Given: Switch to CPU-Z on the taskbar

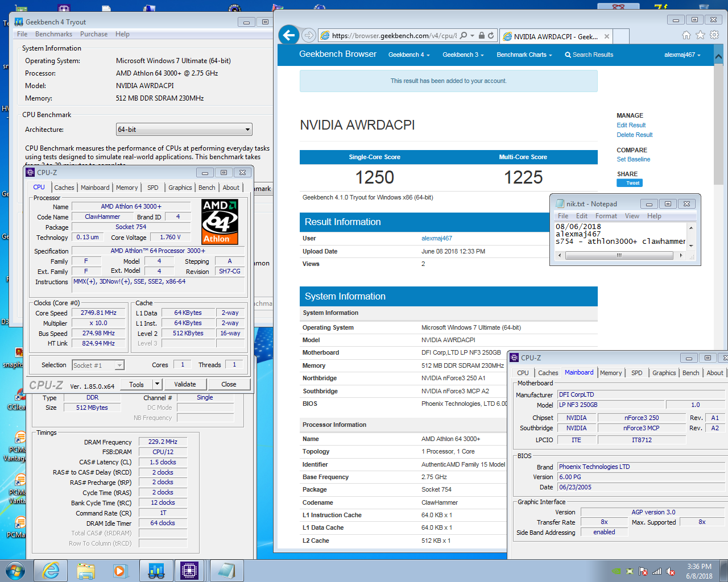Looking at the screenshot, I should point(190,571).
